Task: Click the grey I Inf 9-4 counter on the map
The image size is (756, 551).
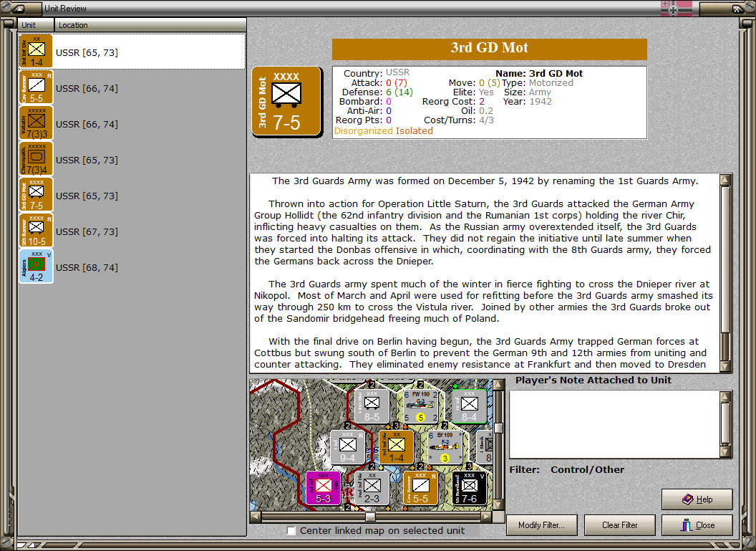Action: click(347, 447)
